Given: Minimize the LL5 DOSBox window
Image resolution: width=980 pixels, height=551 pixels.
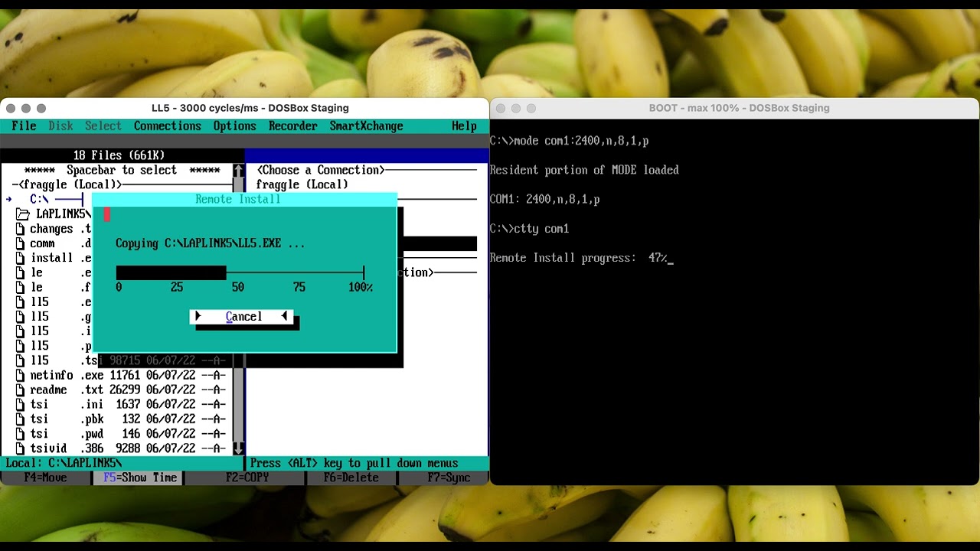Looking at the screenshot, I should 26,109.
